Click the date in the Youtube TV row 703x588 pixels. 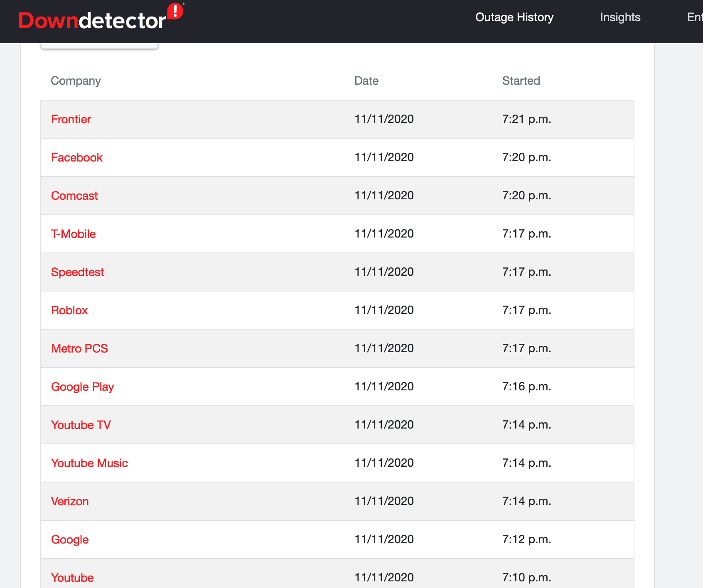[x=384, y=425]
